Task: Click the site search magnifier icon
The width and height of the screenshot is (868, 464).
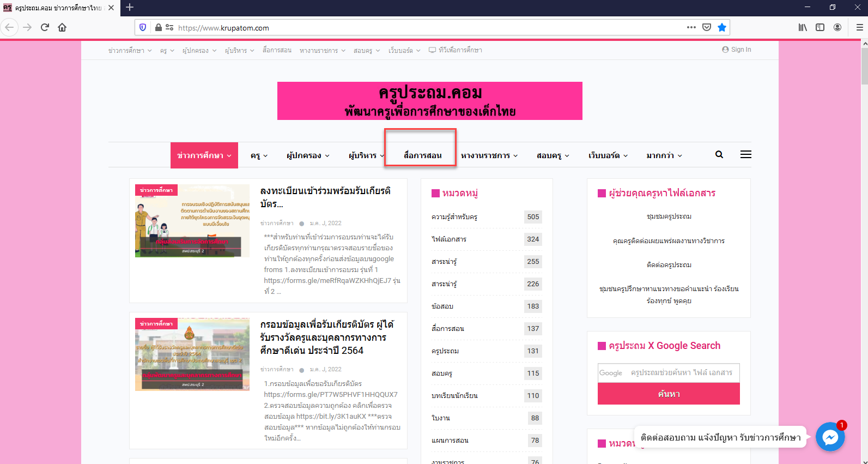Action: (x=719, y=155)
